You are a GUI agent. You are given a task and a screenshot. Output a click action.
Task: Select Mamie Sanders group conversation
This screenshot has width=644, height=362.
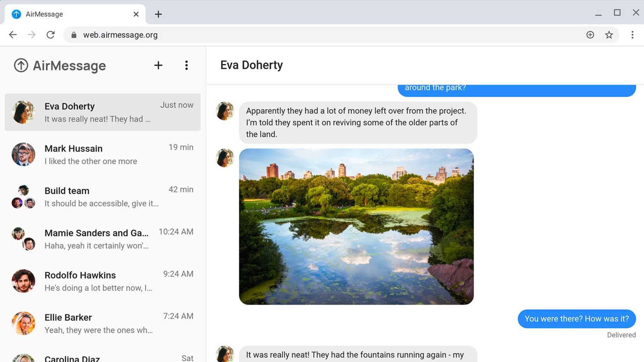point(102,239)
